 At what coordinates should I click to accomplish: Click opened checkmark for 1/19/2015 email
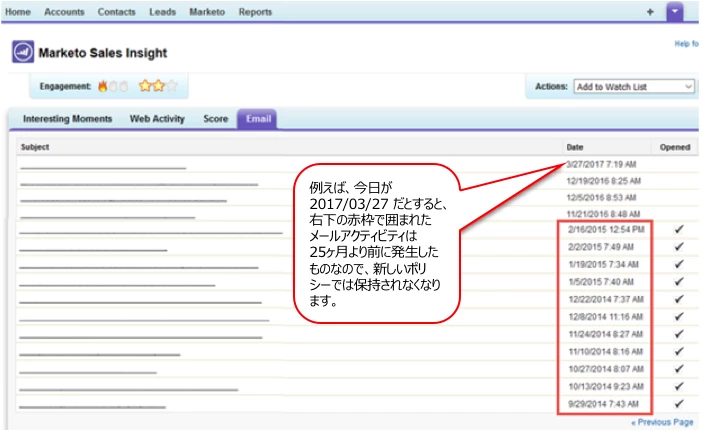tap(679, 264)
